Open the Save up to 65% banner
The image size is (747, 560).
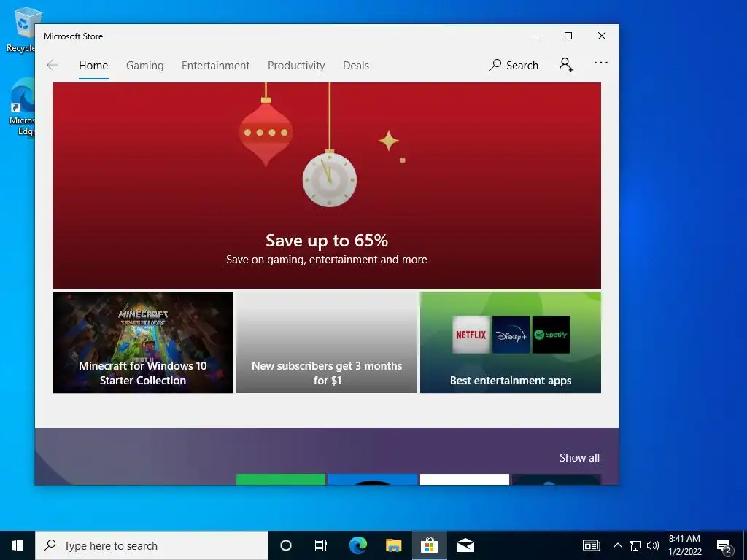tap(327, 185)
